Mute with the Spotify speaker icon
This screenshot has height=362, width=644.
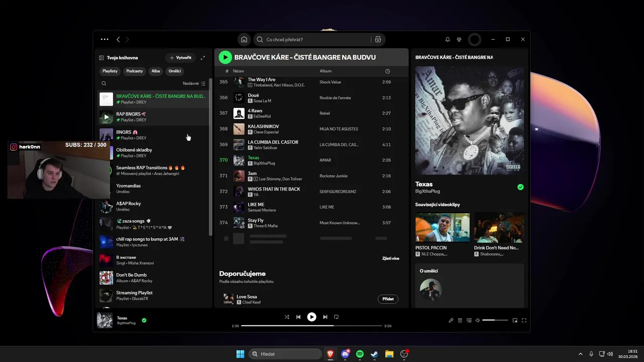pos(477,320)
